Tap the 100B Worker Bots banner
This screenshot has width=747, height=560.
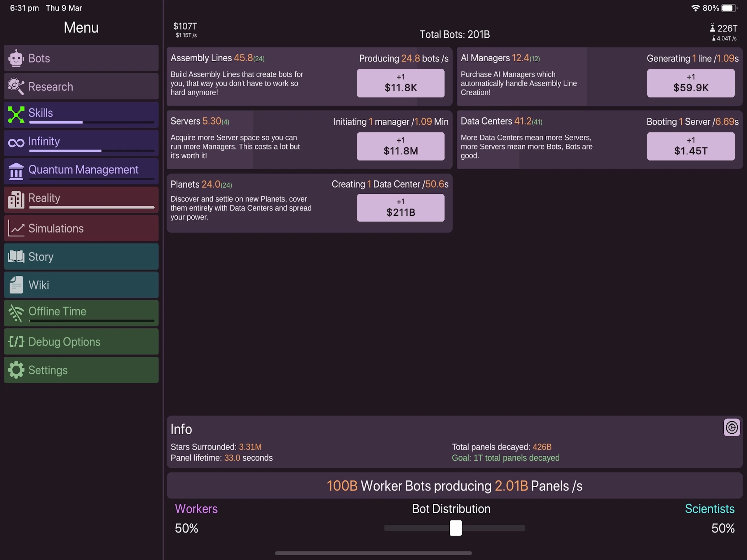coord(454,486)
